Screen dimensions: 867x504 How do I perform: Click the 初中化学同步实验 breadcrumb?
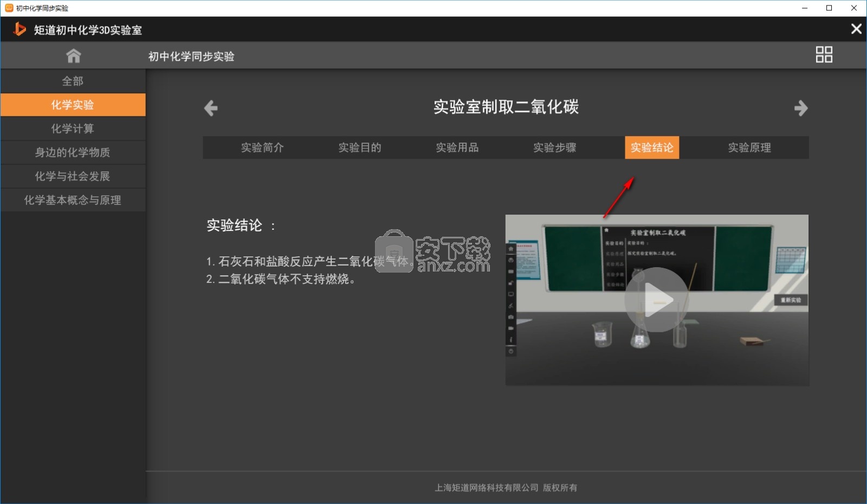pos(191,56)
